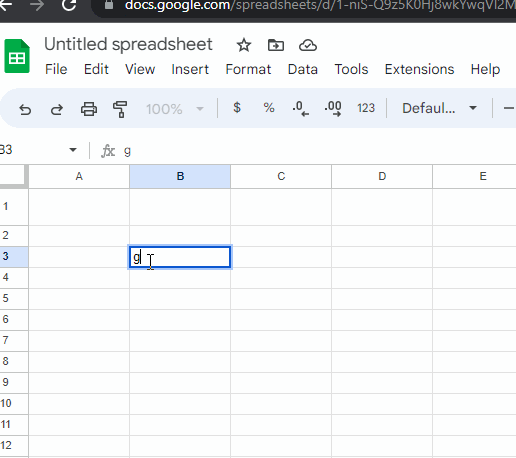
Task: Select row 12 header
Action: point(14,446)
